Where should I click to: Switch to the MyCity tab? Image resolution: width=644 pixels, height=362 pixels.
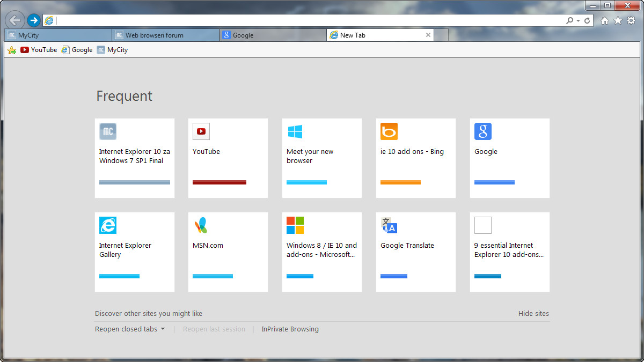click(58, 35)
